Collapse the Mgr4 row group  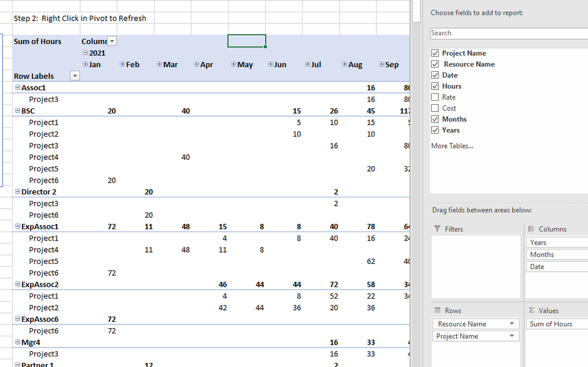pyautogui.click(x=17, y=342)
